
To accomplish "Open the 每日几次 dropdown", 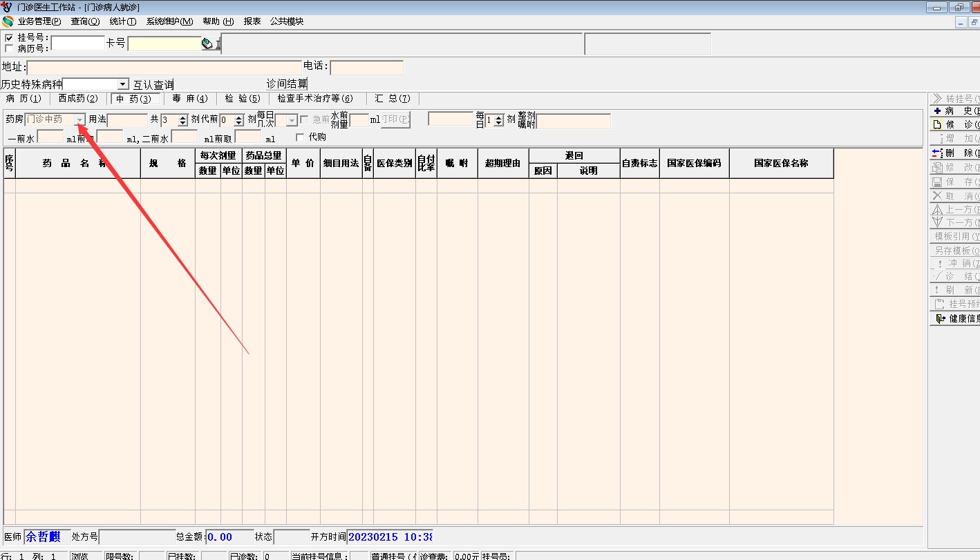I will click(292, 120).
